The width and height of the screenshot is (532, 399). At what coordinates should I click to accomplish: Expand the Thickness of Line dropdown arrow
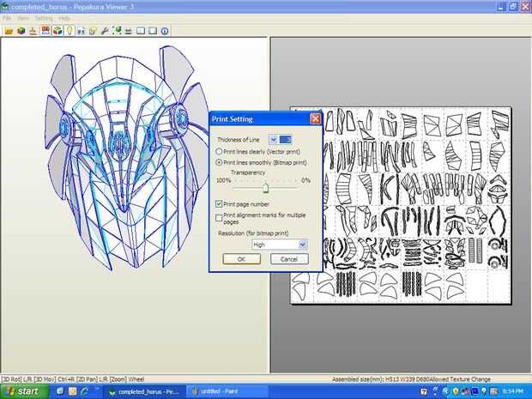pos(273,140)
